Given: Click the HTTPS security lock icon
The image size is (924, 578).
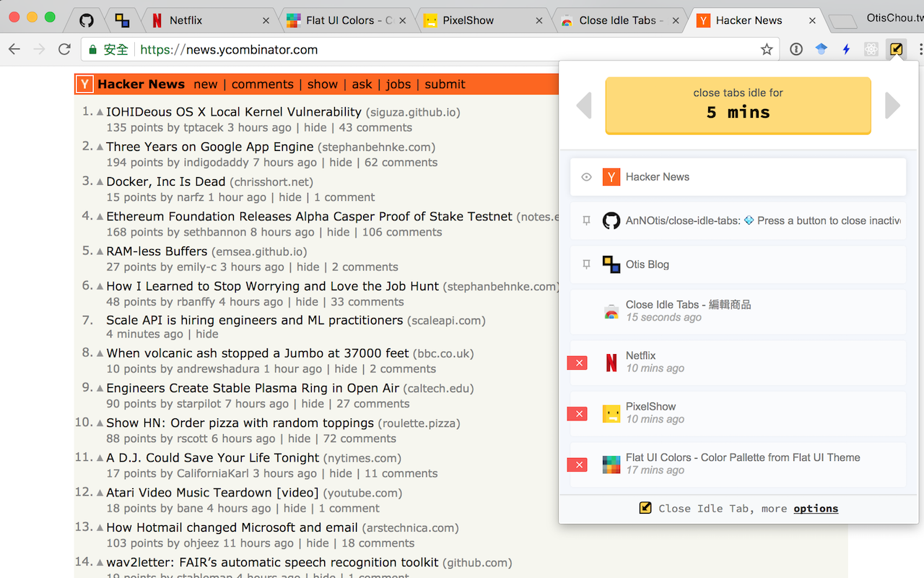Looking at the screenshot, I should (95, 50).
